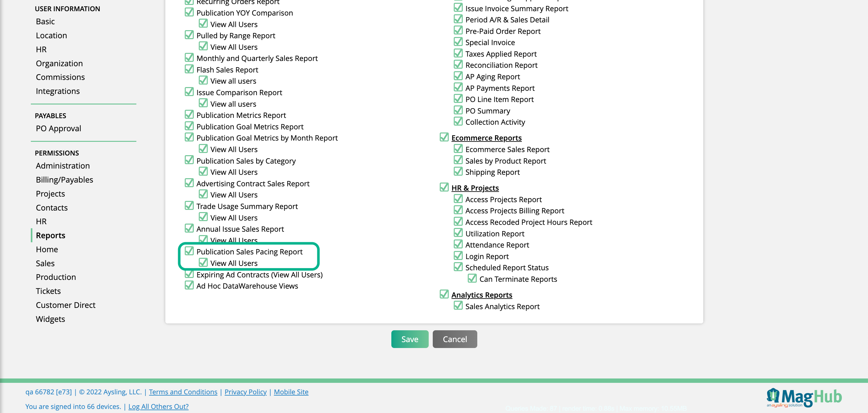This screenshot has width=868, height=413.
Task: Go to Customer Direct permissions
Action: [x=65, y=305]
